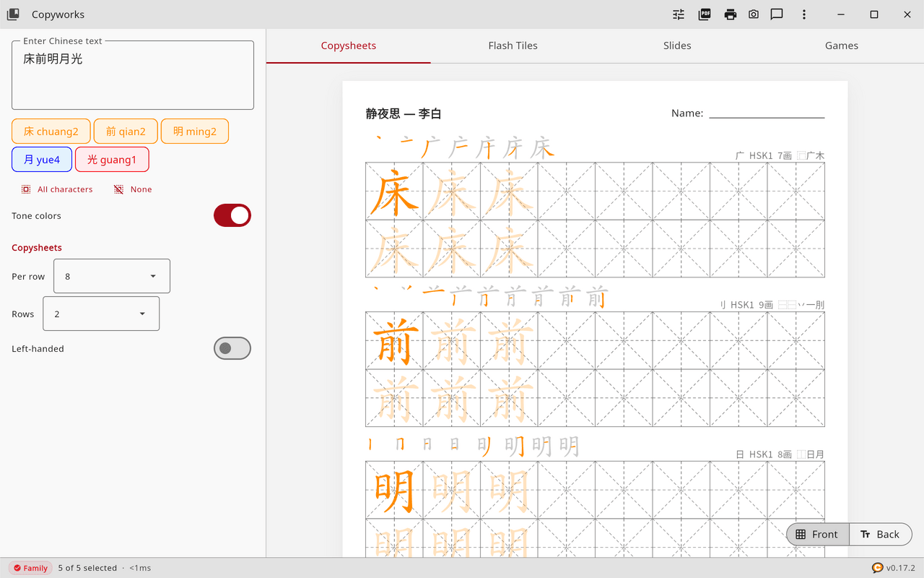Click the Copyworks app logo icon

click(13, 14)
